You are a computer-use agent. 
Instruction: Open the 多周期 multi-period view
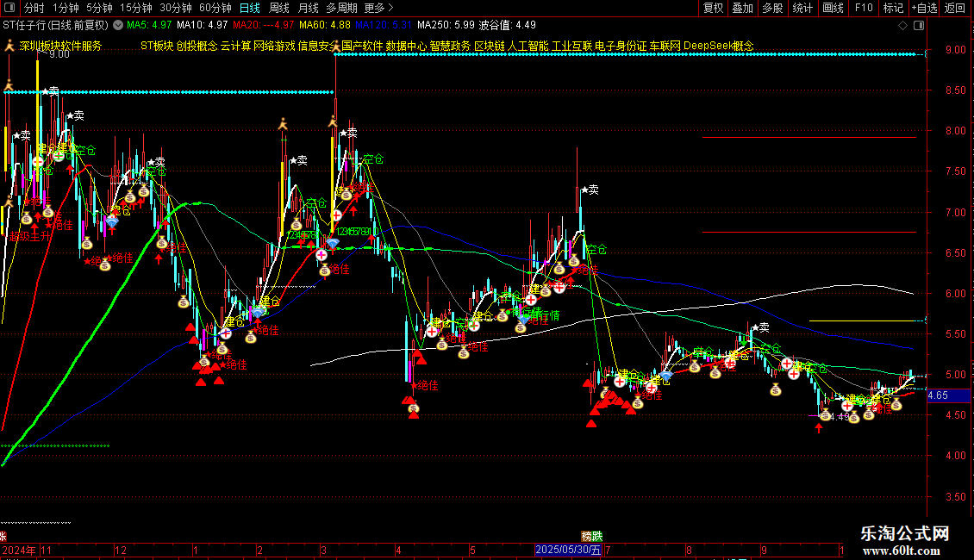(341, 8)
